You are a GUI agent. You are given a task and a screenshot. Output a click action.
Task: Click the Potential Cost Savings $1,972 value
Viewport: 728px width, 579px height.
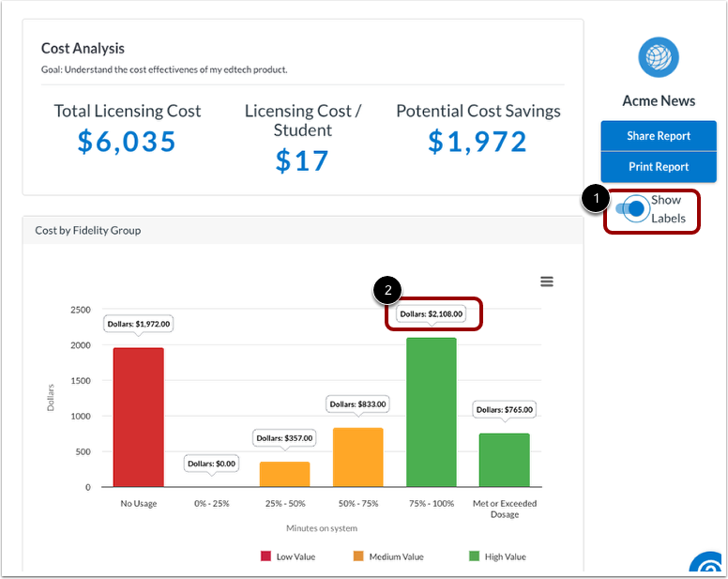(x=478, y=142)
